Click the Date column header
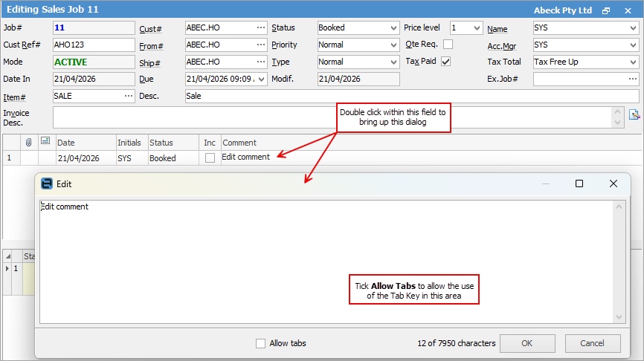This screenshot has width=644, height=361. click(86, 143)
